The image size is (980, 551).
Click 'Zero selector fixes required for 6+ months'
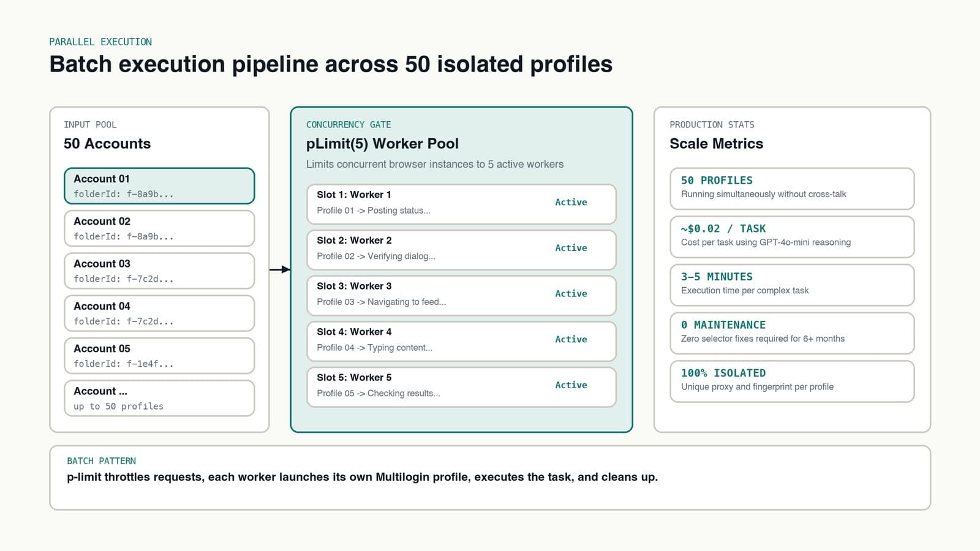point(763,339)
